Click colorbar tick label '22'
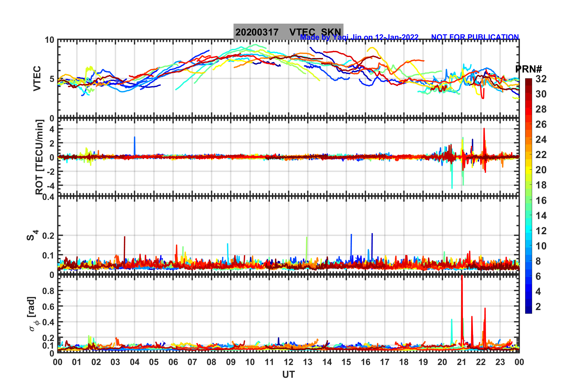The image size is (577, 392). (x=541, y=155)
